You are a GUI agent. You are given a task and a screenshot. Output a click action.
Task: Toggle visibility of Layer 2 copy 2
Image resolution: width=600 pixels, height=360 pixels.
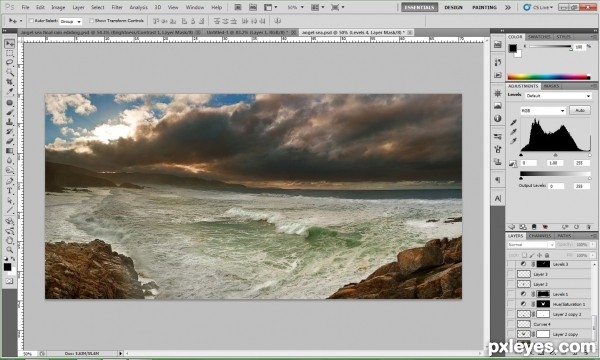510,314
